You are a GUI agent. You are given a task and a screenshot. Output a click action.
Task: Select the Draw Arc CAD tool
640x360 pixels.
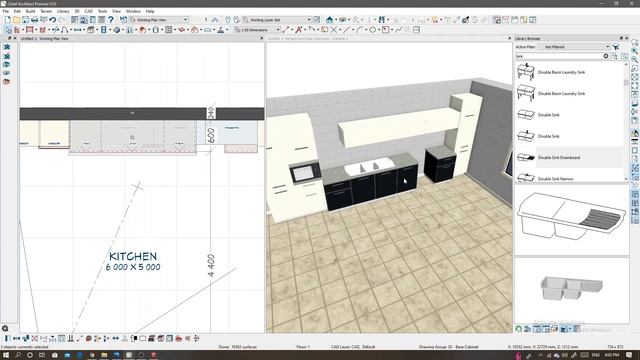(x=359, y=30)
